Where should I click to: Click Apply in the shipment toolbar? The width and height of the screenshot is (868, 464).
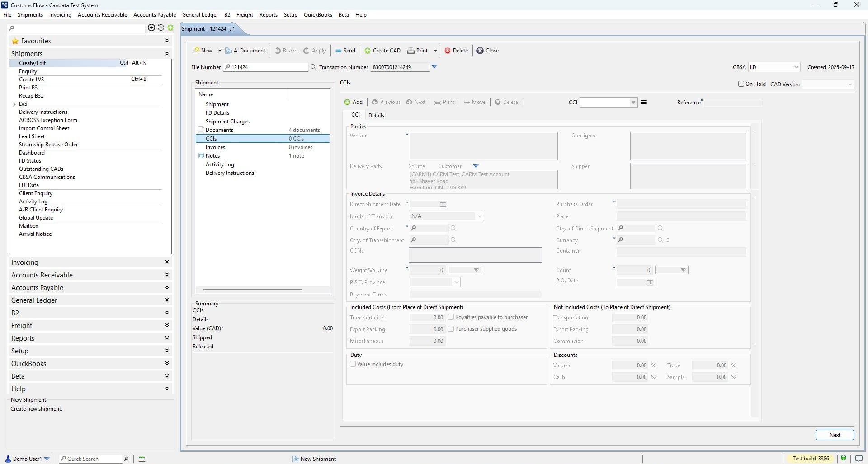(315, 51)
